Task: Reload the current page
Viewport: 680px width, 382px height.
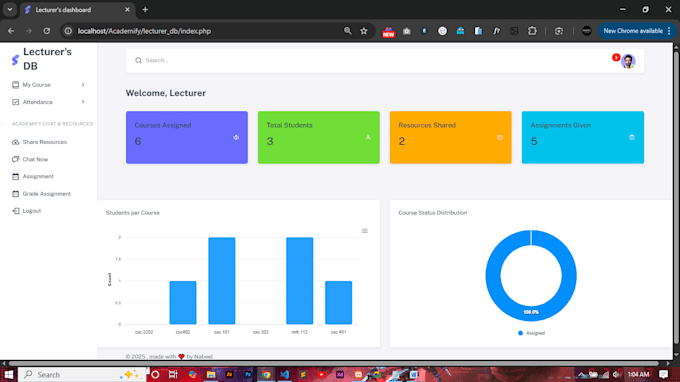Action: click(47, 31)
